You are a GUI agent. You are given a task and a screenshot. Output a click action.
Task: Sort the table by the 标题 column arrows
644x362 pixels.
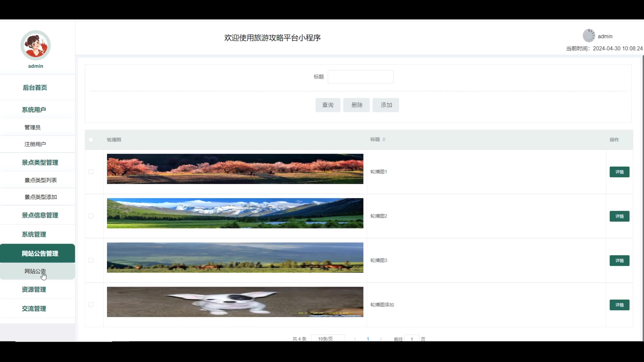coord(384,139)
